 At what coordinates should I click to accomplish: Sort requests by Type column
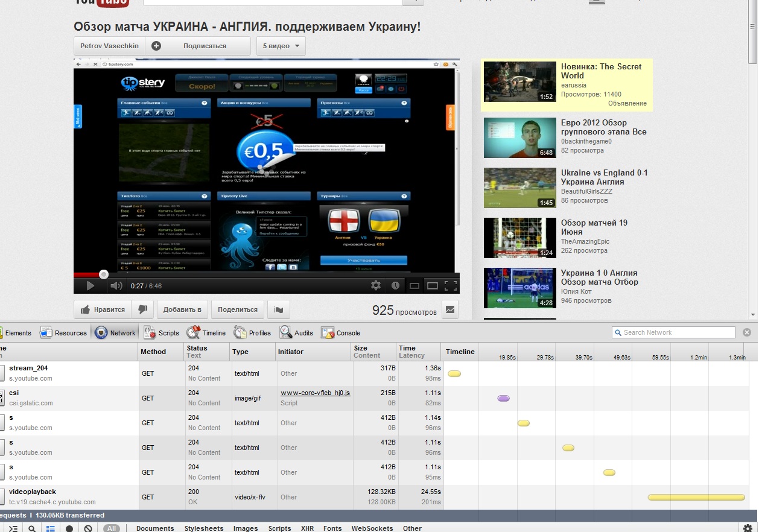tap(253, 352)
